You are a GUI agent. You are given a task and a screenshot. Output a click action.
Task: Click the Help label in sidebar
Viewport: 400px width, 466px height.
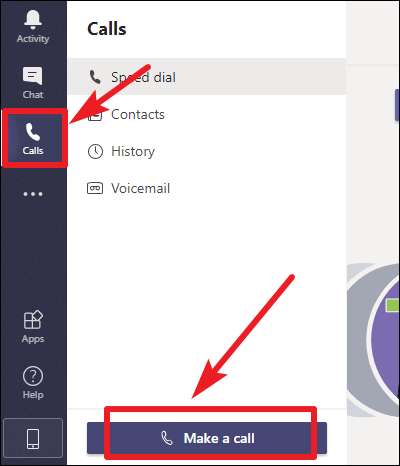[x=33, y=395]
